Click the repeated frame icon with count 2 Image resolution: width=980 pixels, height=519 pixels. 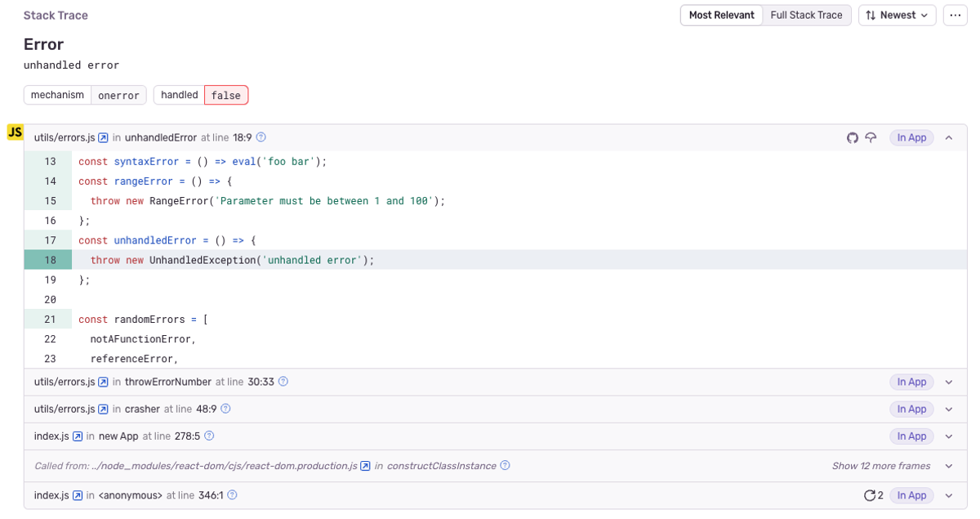(x=874, y=495)
